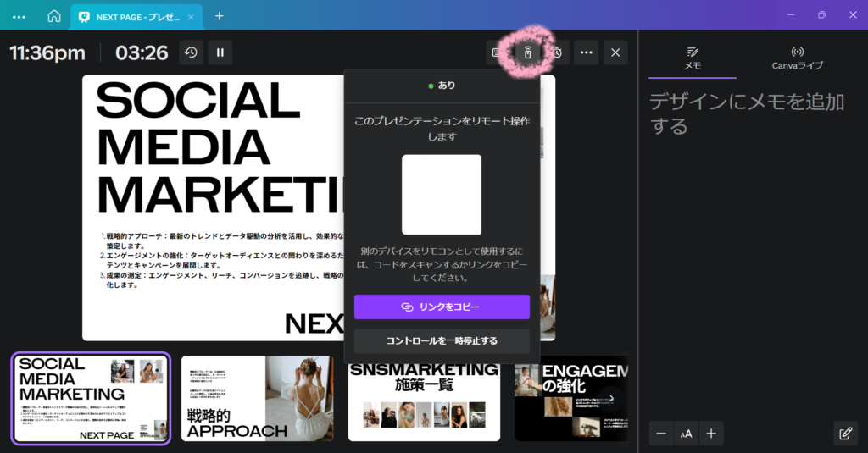Copy remote link with リンクをコピー

coord(442,307)
